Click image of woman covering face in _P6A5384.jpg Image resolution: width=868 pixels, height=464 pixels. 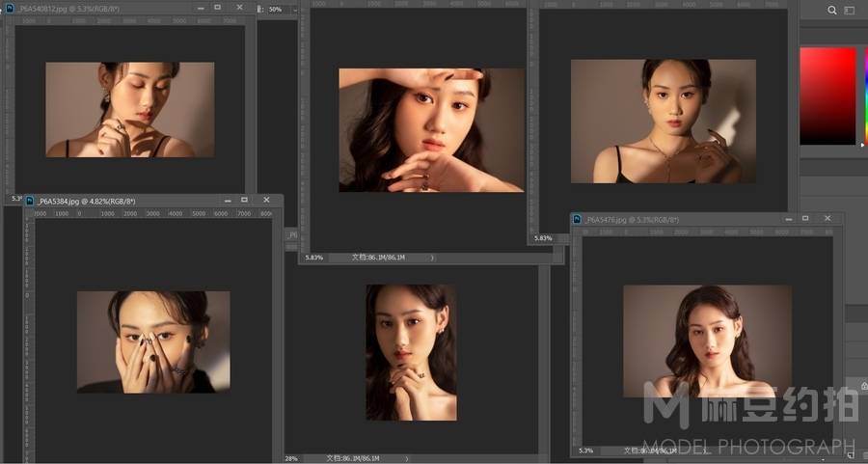pos(153,342)
